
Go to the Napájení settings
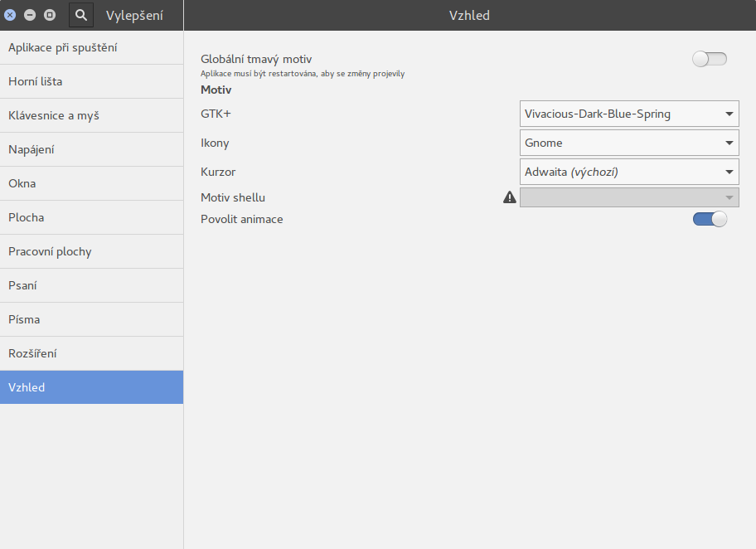[91, 149]
